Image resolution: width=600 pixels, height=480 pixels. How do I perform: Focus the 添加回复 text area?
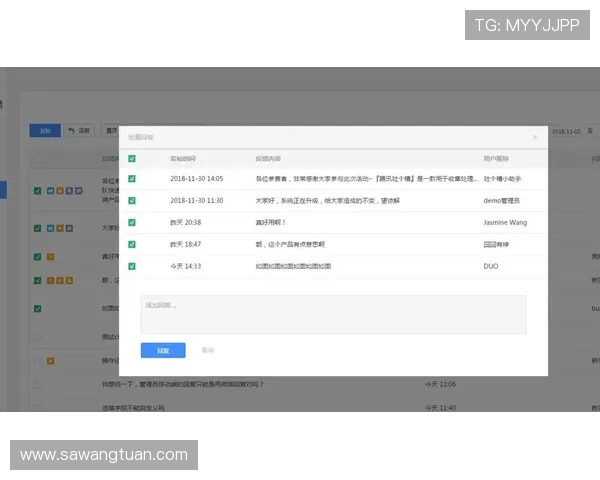(333, 314)
